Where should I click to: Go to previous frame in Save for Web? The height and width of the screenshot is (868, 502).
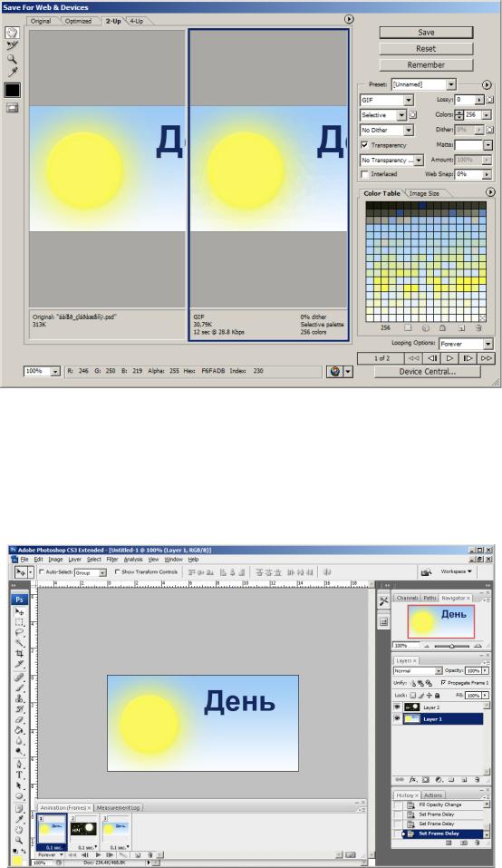(x=432, y=358)
